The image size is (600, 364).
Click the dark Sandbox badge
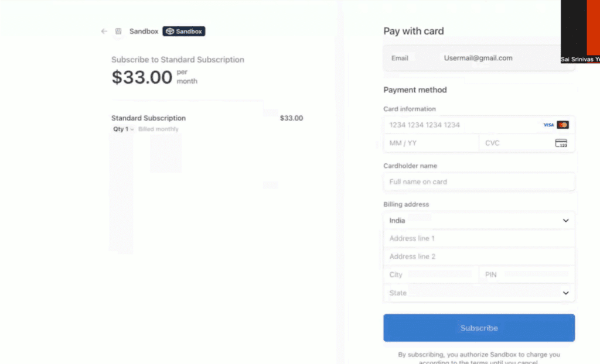point(184,32)
